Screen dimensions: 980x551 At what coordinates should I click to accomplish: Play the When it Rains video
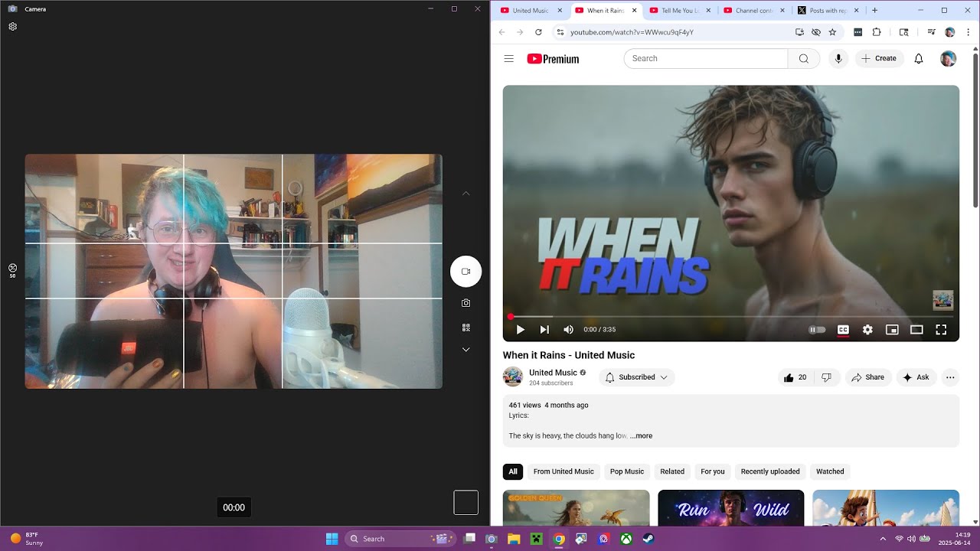coord(521,329)
